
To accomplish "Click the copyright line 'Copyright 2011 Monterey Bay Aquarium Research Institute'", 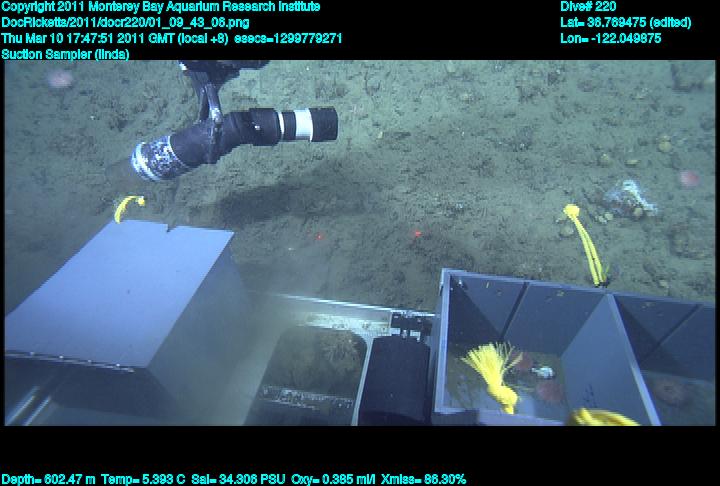I will 161,7.
